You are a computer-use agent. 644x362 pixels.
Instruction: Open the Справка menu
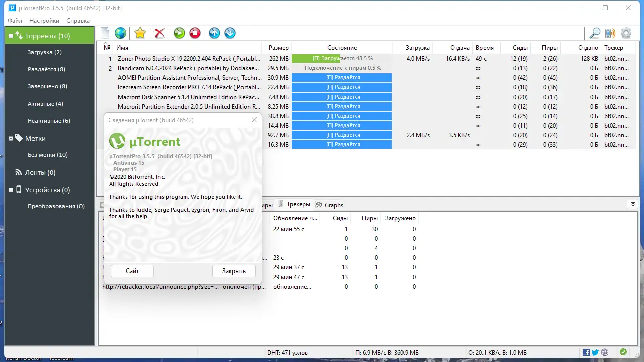(78, 21)
